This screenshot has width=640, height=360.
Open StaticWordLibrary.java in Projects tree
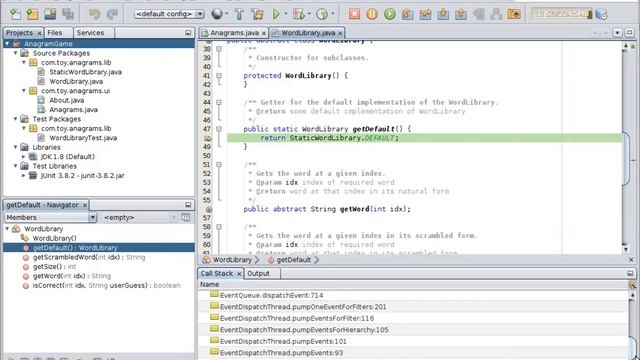point(85,72)
